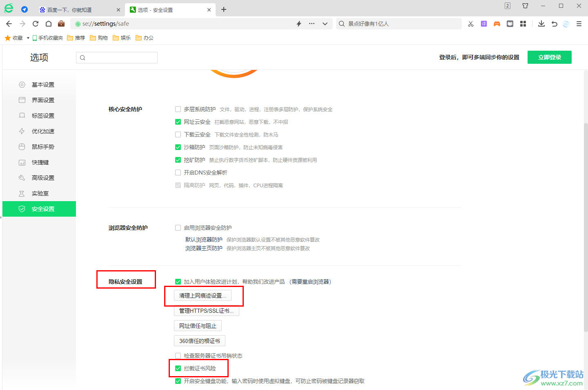Select 安全设置 in the sidebar
The image size is (588, 390).
click(39, 209)
